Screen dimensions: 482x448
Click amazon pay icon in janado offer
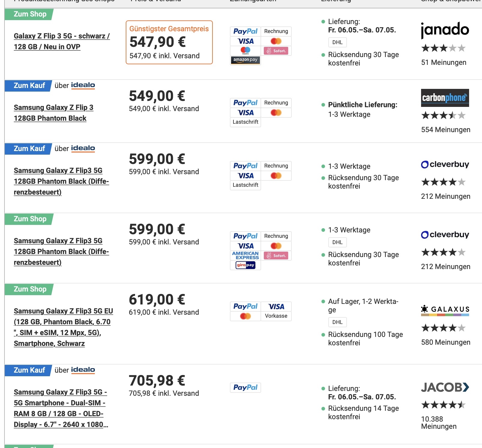click(246, 60)
